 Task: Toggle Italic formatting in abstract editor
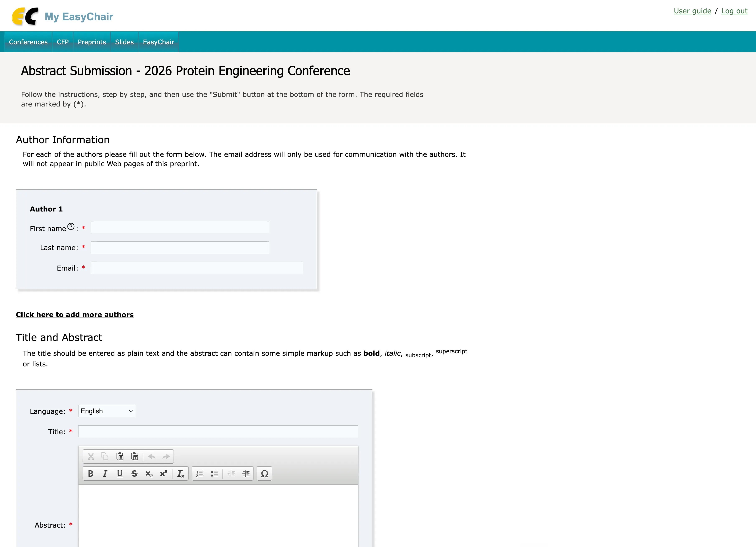pos(105,474)
